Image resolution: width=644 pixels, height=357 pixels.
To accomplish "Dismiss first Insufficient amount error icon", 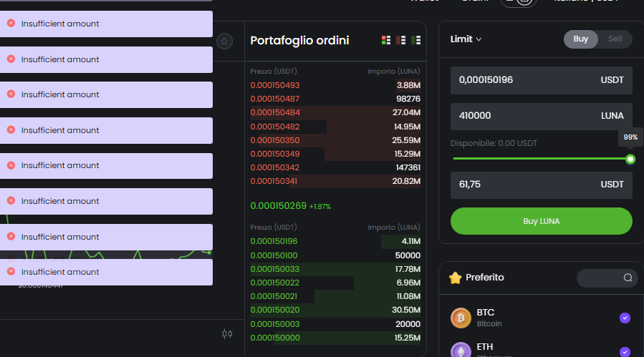I will click(x=11, y=24).
